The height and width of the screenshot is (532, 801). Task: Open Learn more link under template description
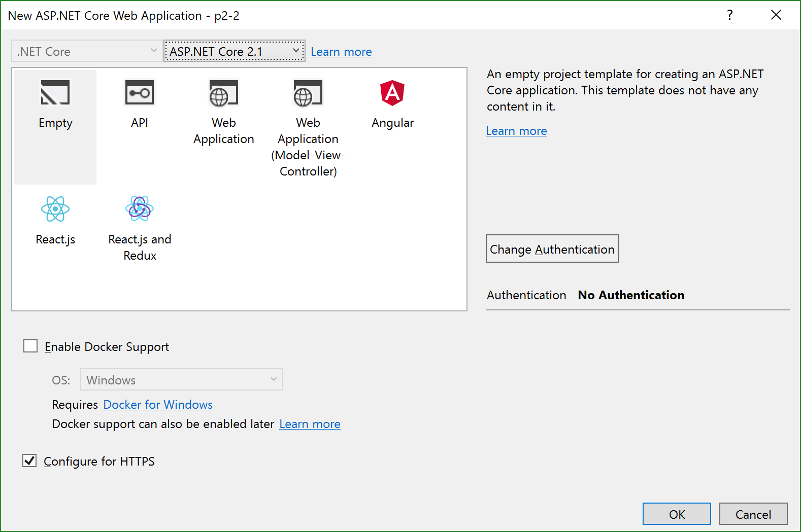click(516, 131)
